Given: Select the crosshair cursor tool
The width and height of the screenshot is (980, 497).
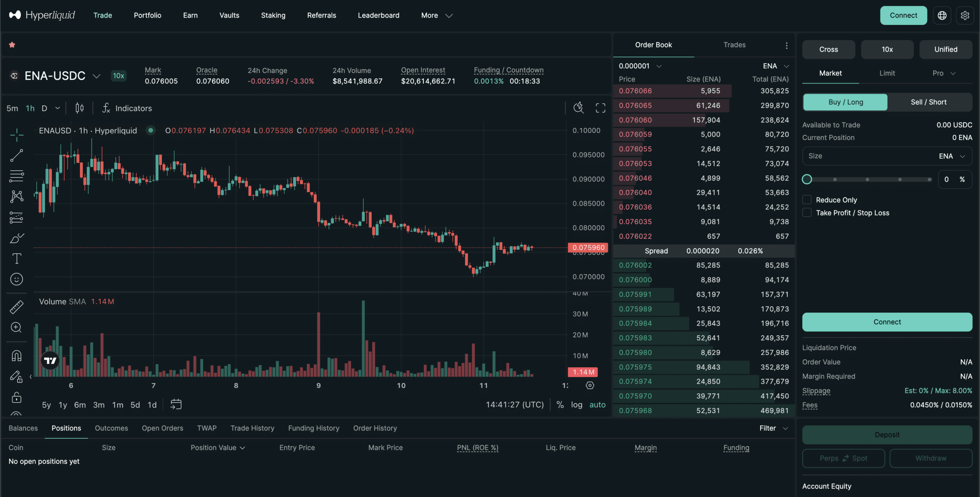Looking at the screenshot, I should (16, 135).
